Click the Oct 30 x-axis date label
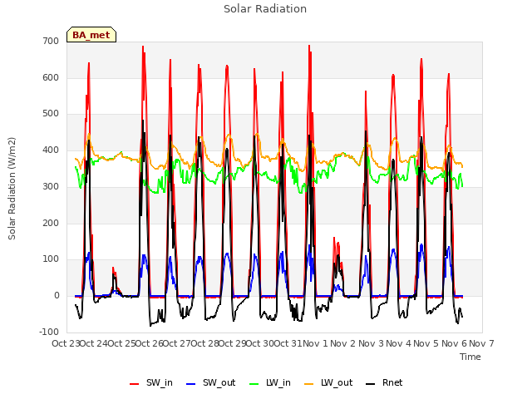The image size is (532, 399). pos(260,343)
